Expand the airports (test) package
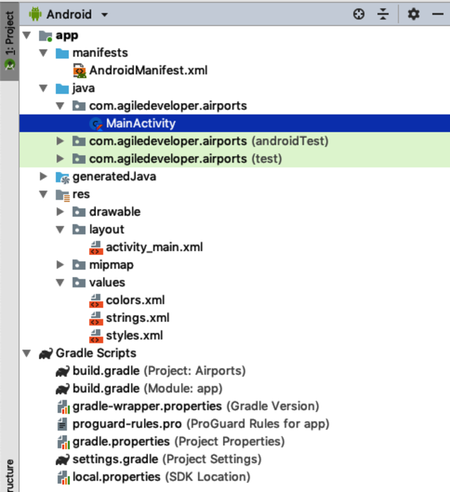This screenshot has height=492, width=450. pos(60,159)
